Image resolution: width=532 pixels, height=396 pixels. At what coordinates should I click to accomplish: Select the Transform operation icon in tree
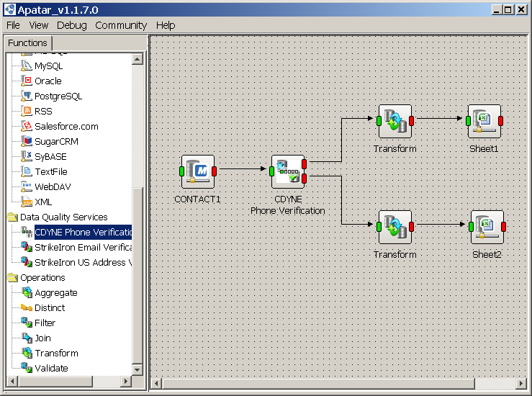coord(27,353)
